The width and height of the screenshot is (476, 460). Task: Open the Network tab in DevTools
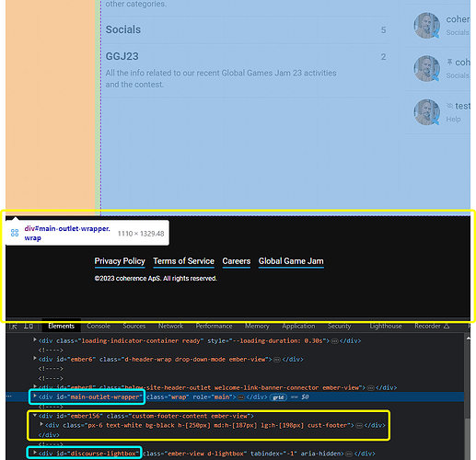pos(170,327)
